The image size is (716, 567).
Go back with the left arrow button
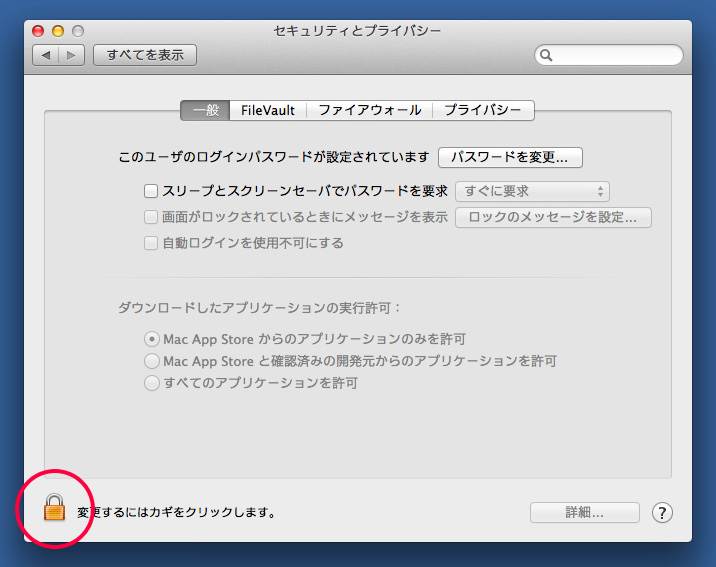[x=46, y=55]
